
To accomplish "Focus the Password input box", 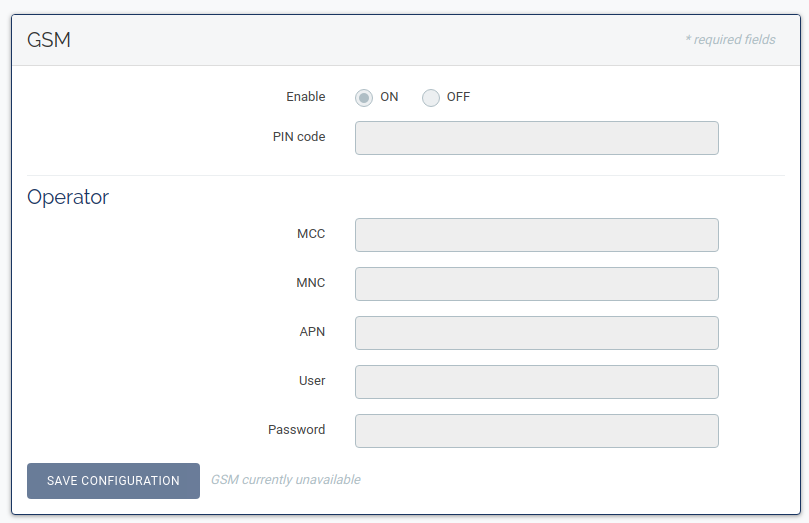I will [x=536, y=431].
